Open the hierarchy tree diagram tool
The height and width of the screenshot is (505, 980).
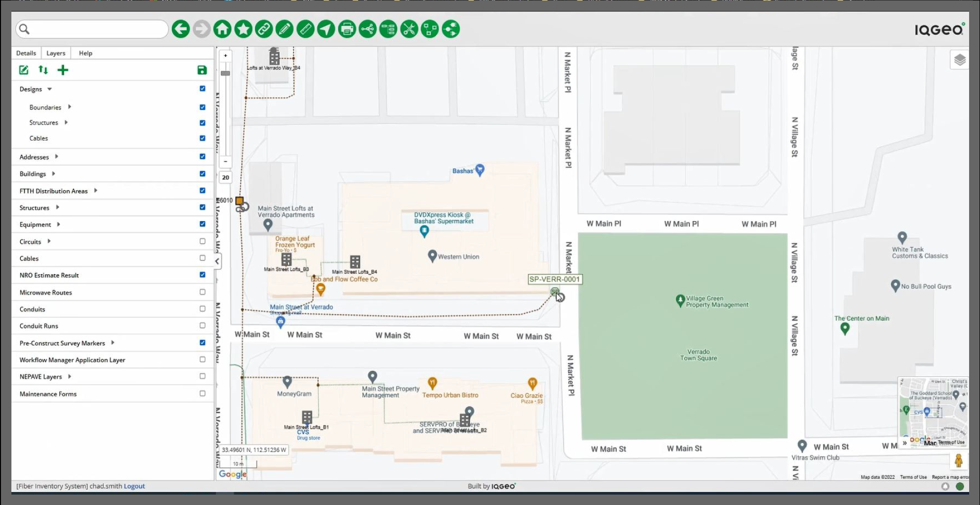pyautogui.click(x=389, y=29)
